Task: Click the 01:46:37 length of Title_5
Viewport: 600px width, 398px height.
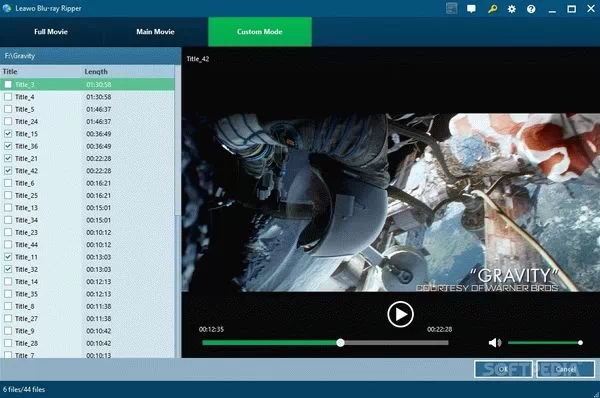Action: (x=99, y=109)
